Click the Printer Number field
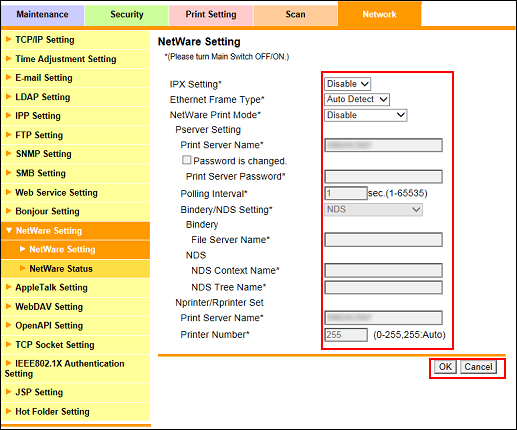 [x=346, y=335]
